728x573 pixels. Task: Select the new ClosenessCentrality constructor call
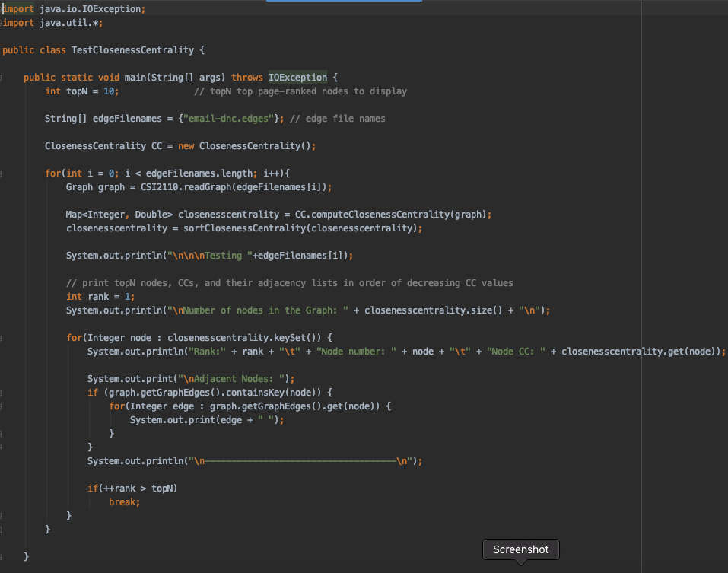coord(251,145)
